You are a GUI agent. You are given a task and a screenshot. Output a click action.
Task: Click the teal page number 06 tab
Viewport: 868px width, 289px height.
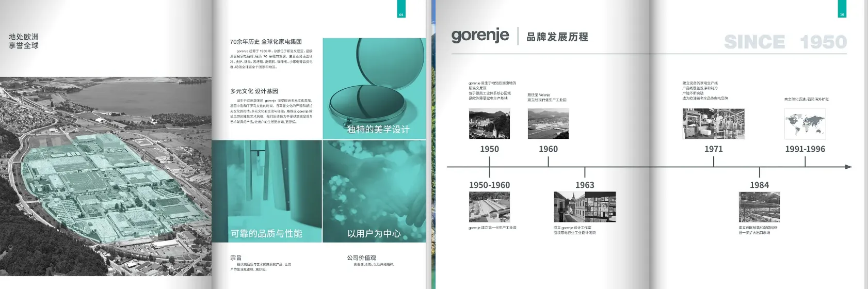tap(401, 9)
